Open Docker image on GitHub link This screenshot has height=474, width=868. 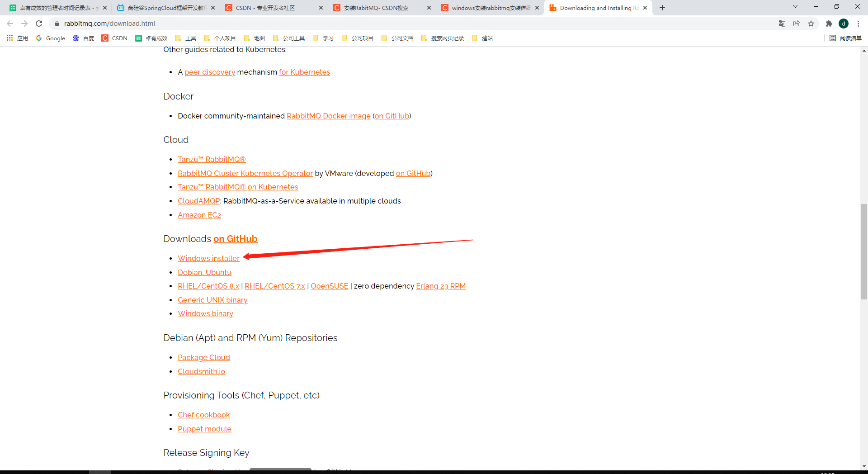coord(392,116)
